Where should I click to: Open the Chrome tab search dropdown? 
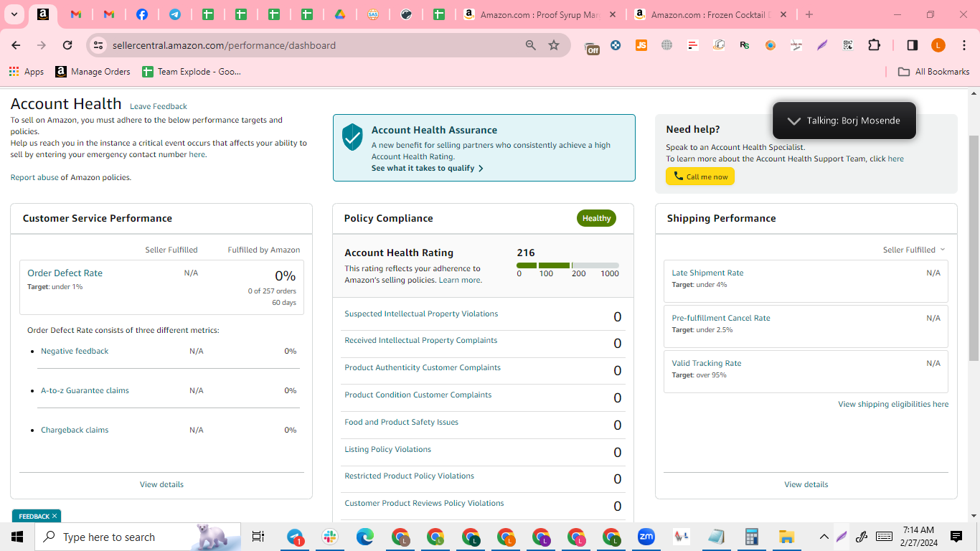coord(14,14)
